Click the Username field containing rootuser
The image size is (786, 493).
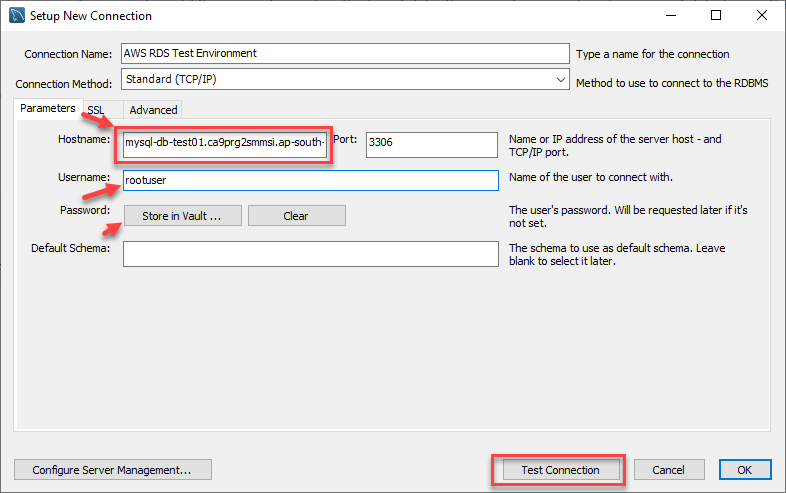[x=311, y=181]
